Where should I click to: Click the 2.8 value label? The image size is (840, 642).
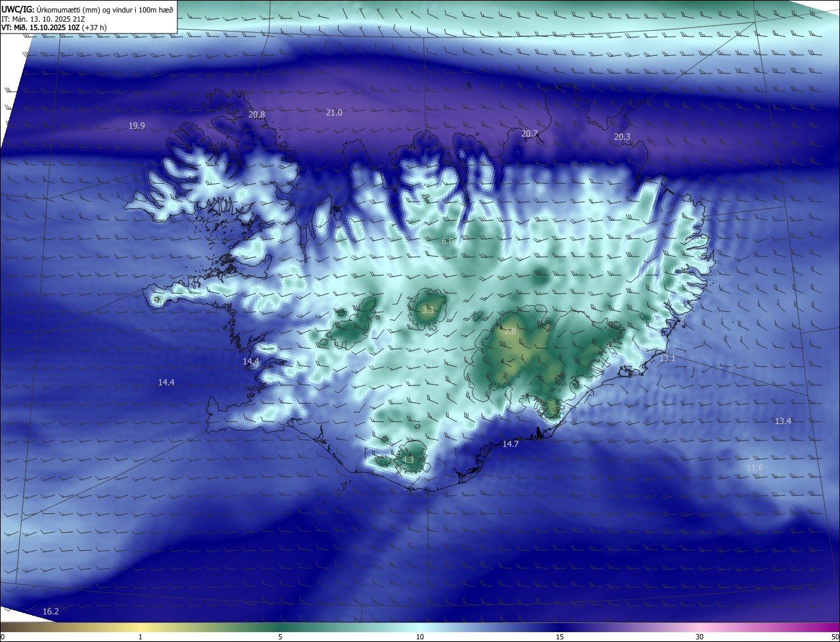pos(510,331)
